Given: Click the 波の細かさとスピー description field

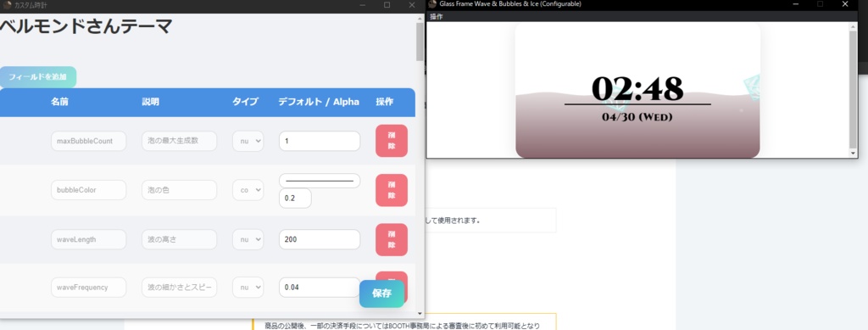Looking at the screenshot, I should click(180, 288).
